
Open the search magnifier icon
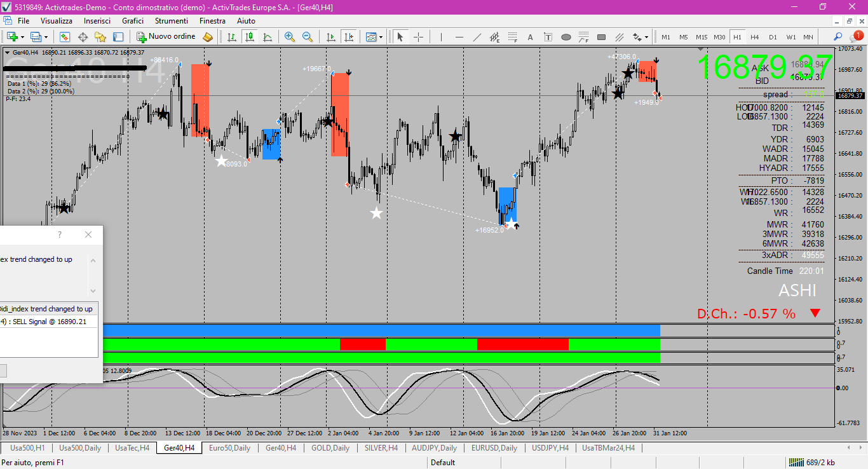[x=838, y=37]
